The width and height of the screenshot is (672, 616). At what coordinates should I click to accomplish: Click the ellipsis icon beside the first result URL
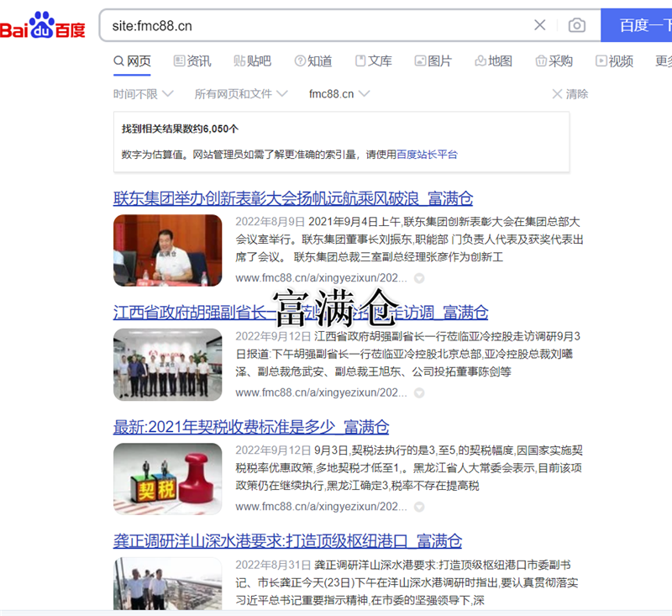pyautogui.click(x=417, y=280)
